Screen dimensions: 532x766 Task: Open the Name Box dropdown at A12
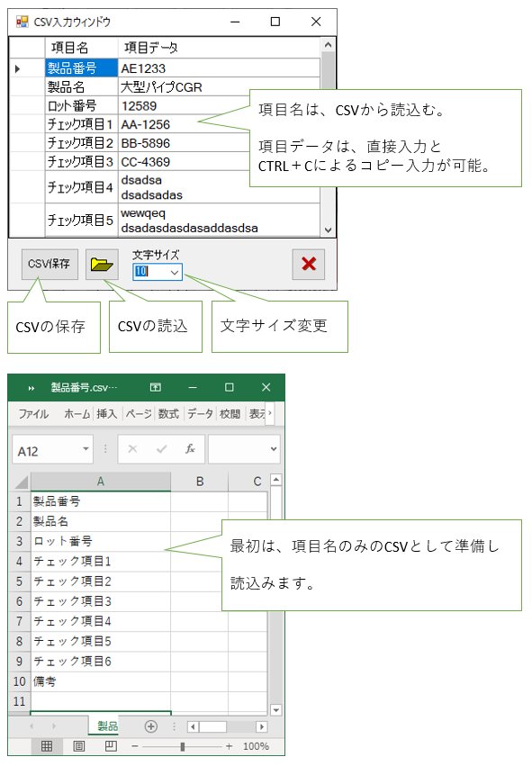(x=86, y=449)
